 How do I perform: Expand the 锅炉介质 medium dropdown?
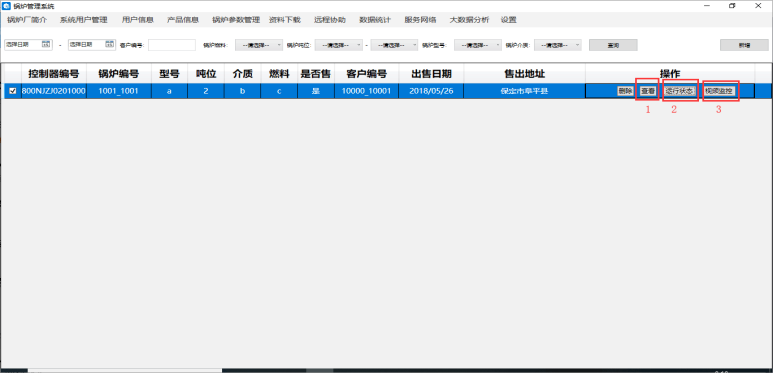[558, 45]
